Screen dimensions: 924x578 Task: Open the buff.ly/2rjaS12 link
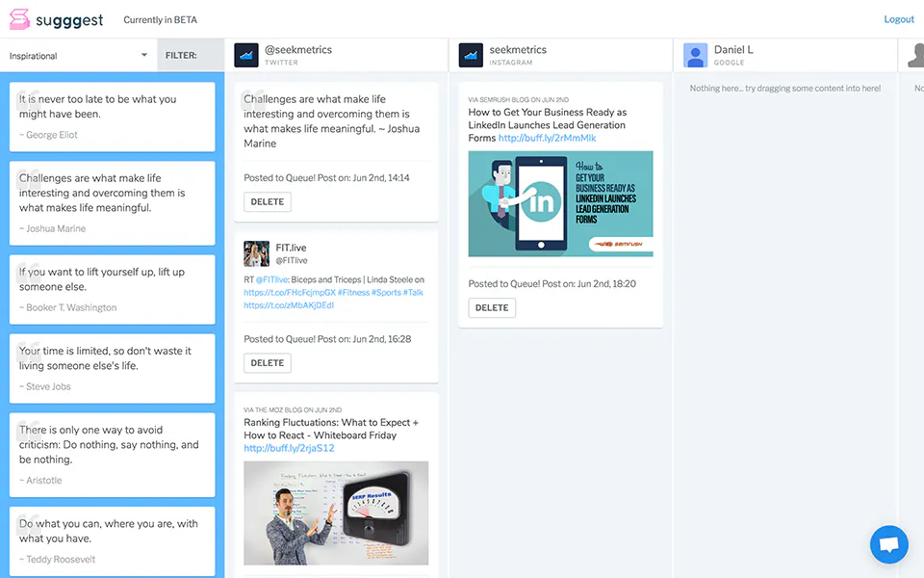click(x=289, y=448)
